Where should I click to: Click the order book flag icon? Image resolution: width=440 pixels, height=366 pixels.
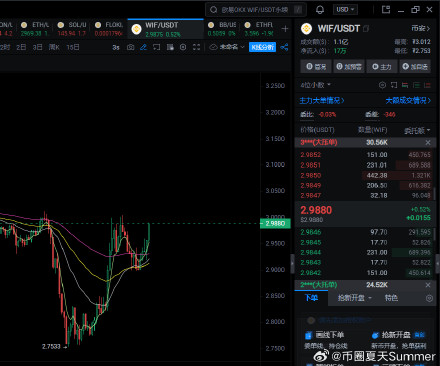[x=394, y=85]
